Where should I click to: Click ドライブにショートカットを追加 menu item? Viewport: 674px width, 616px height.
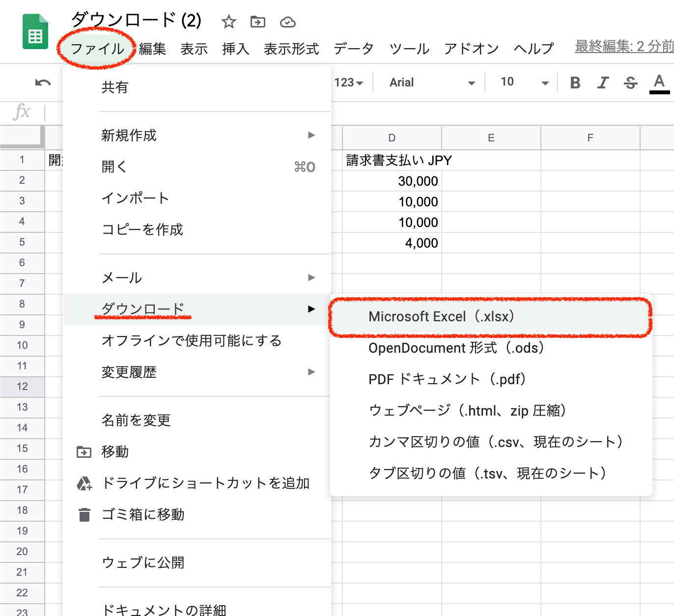click(205, 483)
